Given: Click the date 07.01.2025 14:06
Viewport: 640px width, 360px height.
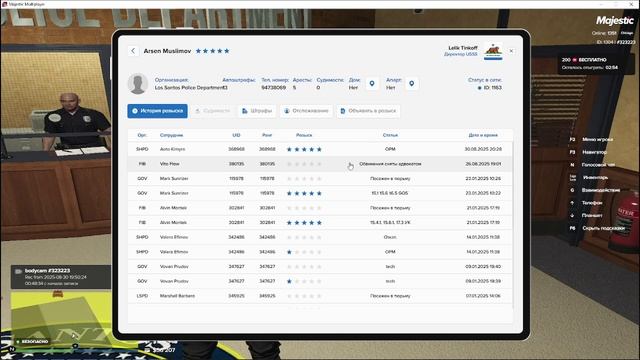Looking at the screenshot, I should (483, 296).
